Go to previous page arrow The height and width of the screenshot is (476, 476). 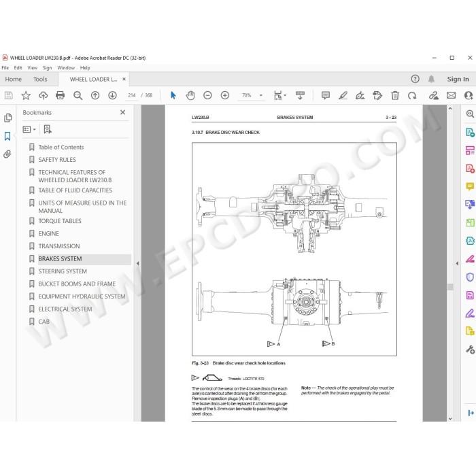(95, 95)
